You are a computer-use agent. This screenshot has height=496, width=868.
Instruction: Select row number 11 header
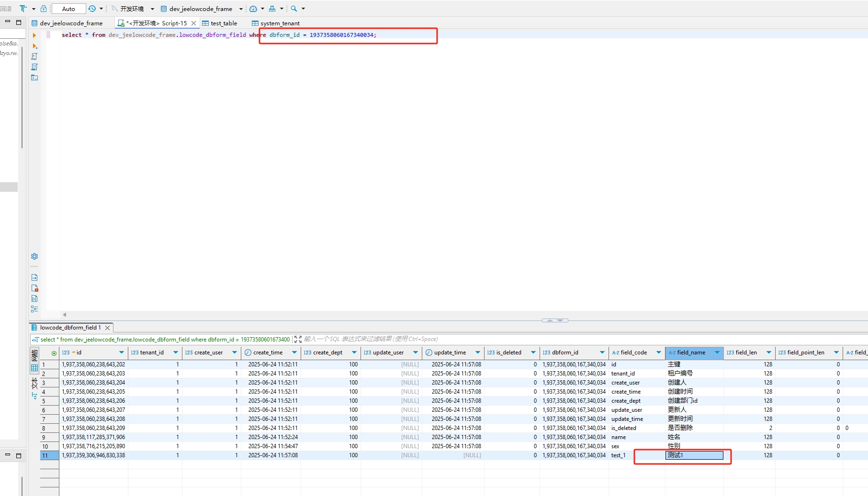(x=49, y=455)
